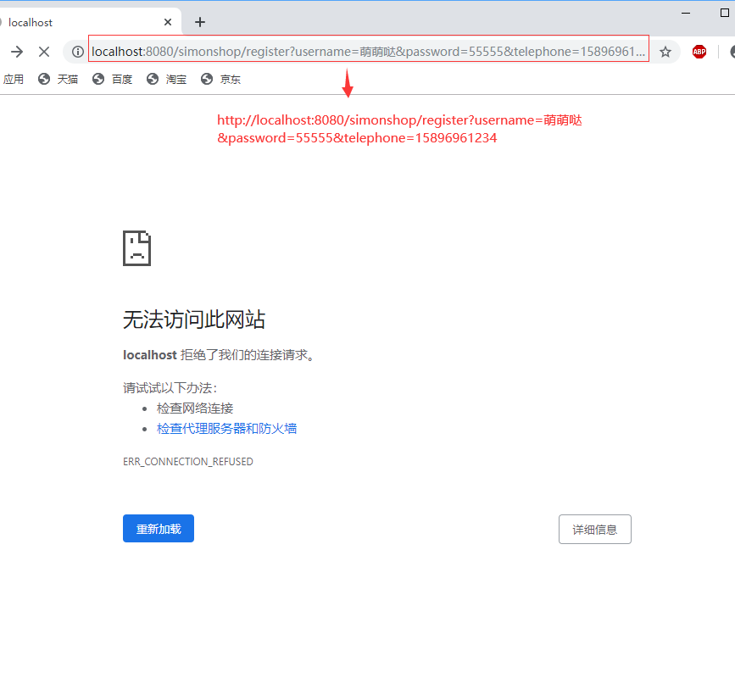
Task: Click the forward navigation arrow
Action: pyautogui.click(x=16, y=51)
